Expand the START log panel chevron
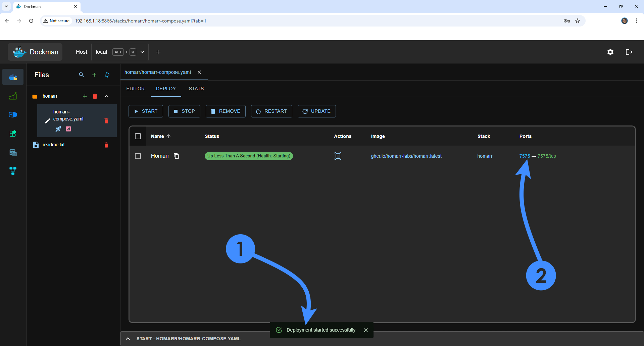Viewport: 644px width, 346px height. point(128,339)
